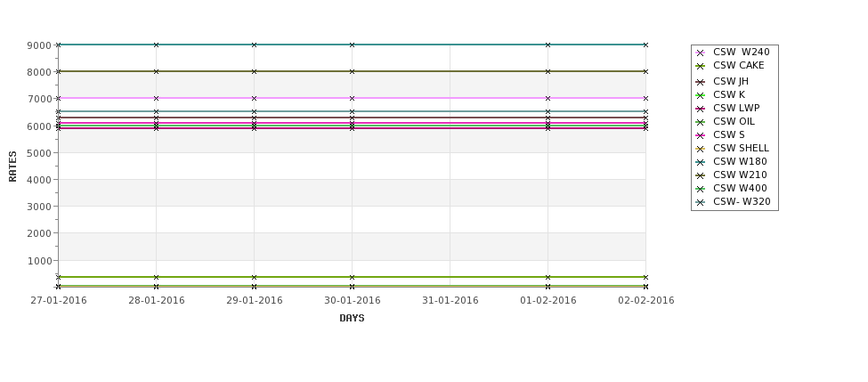The height and width of the screenshot is (382, 868).
Task: Click the CSW K legend marker
Action: (701, 96)
